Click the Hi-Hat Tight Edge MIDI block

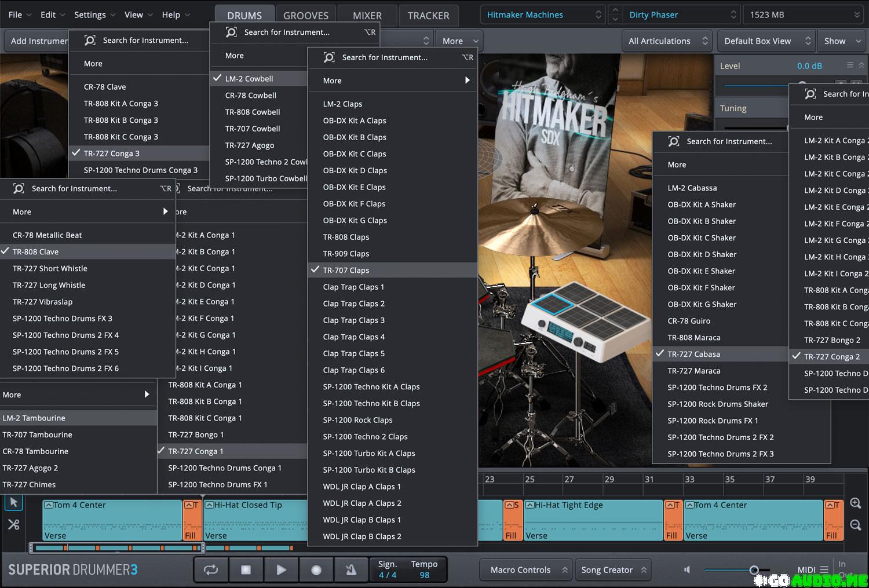point(593,520)
